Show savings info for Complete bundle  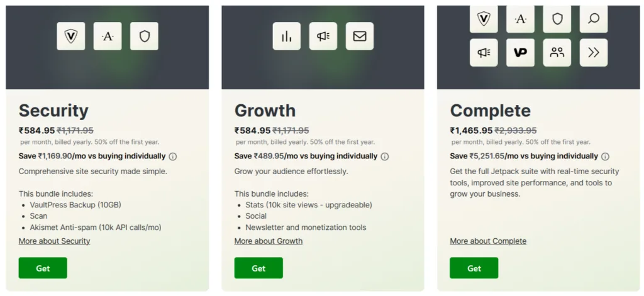click(605, 156)
